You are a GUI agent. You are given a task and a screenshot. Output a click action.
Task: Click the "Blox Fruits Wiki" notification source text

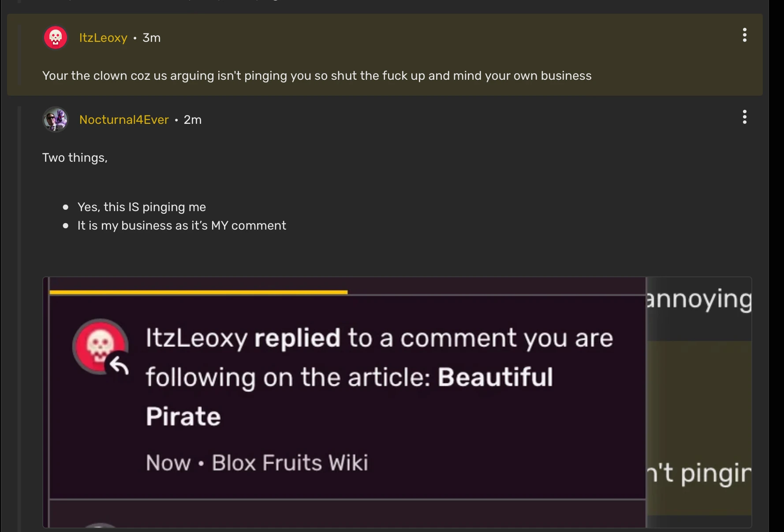[290, 463]
